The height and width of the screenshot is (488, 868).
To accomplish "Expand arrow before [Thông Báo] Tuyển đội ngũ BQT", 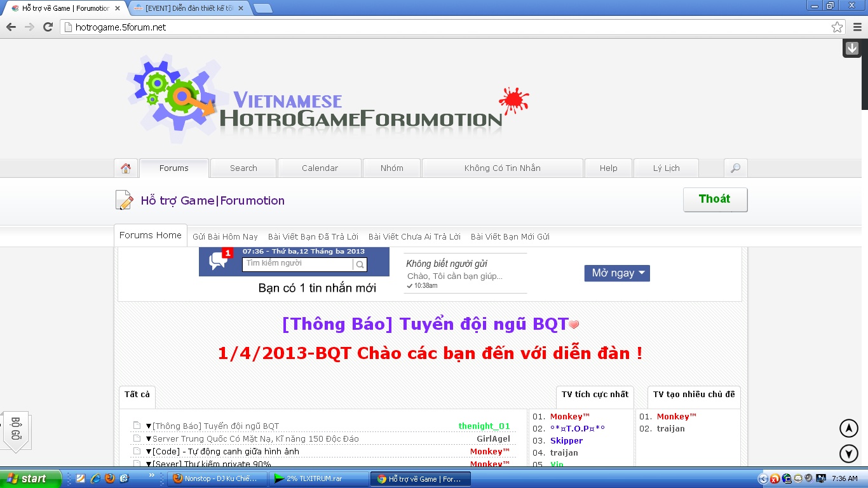I will (x=149, y=426).
